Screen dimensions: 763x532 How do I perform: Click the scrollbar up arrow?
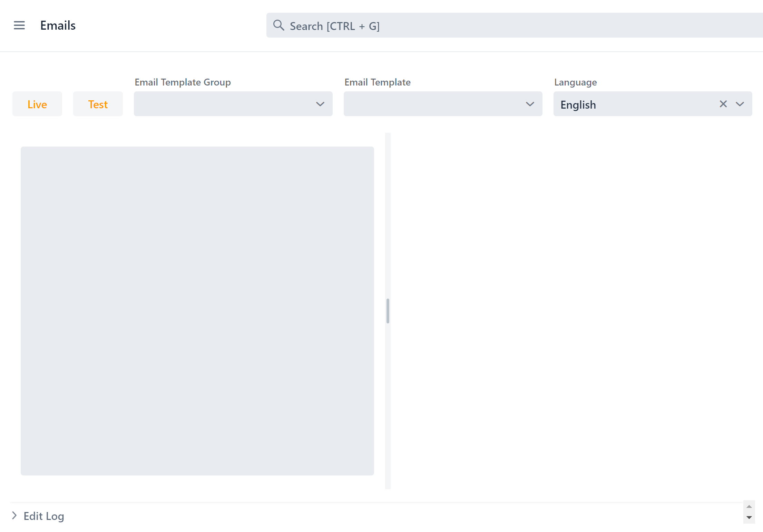[749, 507]
